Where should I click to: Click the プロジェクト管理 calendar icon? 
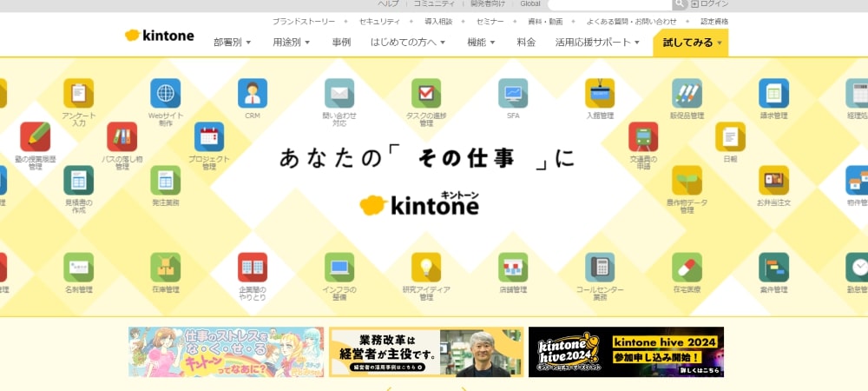coord(209,136)
